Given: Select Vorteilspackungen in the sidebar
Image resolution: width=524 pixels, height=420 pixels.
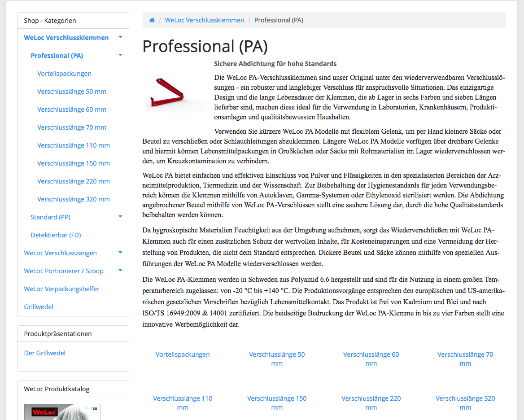Looking at the screenshot, I should pos(64,74).
